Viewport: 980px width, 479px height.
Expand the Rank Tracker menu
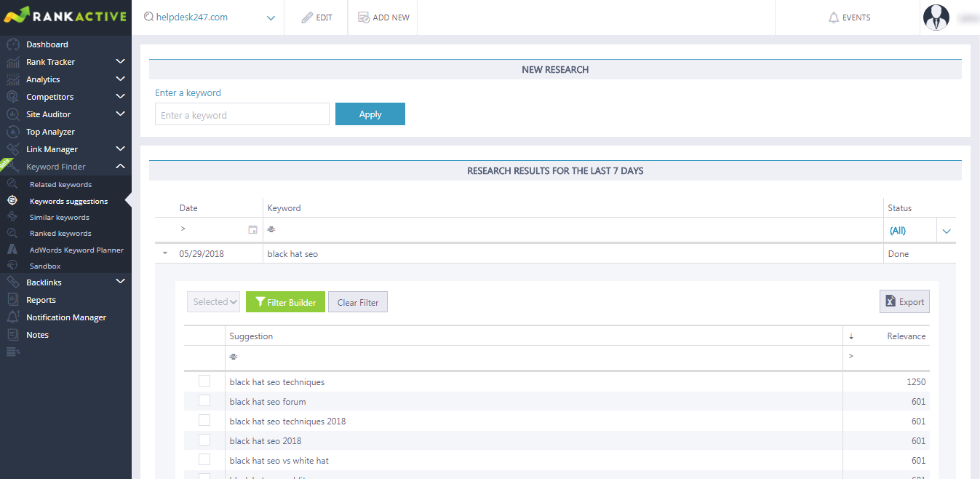point(121,62)
